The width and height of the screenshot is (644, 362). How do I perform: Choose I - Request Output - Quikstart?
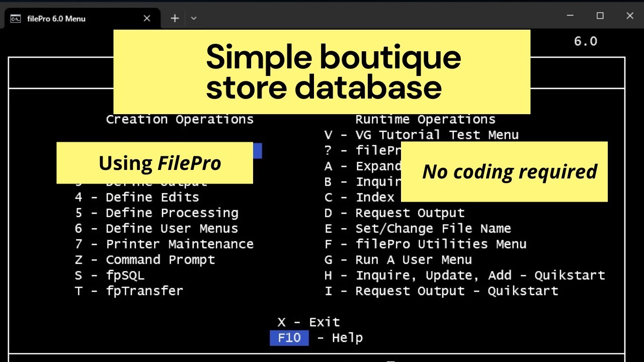441,291
